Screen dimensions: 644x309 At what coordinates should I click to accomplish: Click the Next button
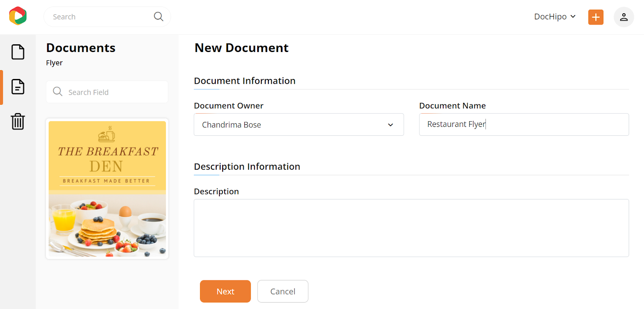click(x=225, y=291)
